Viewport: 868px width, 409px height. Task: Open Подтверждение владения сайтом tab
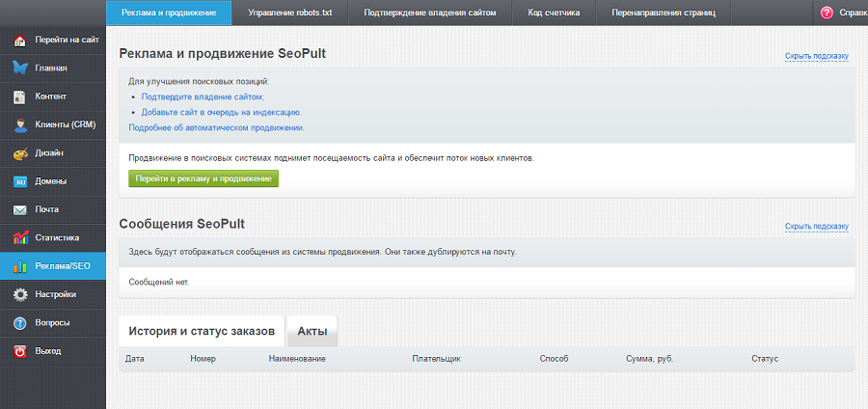(x=429, y=13)
